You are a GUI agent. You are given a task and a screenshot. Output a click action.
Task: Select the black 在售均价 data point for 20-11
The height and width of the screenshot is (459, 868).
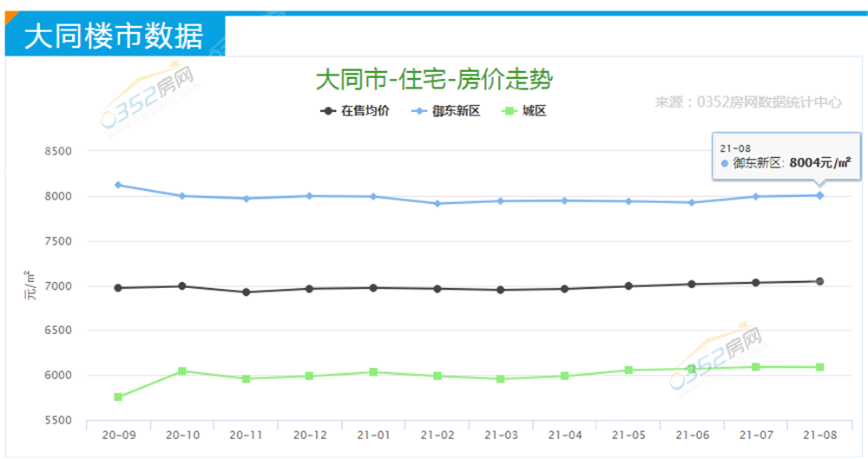tap(247, 292)
